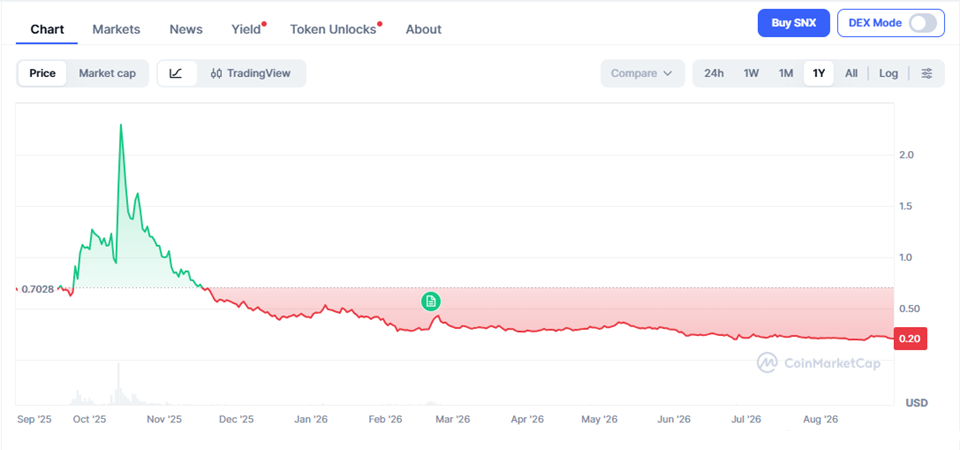Select the 1Y chart range

(x=819, y=73)
